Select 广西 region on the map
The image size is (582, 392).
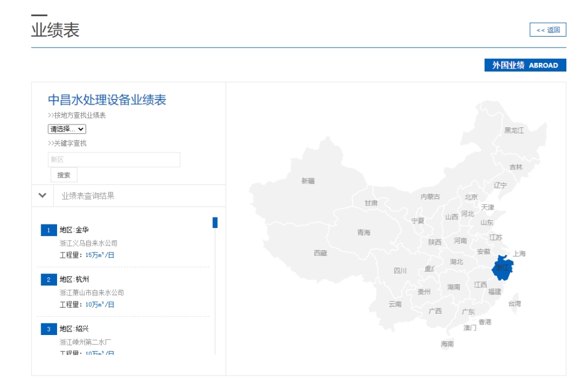(x=435, y=311)
